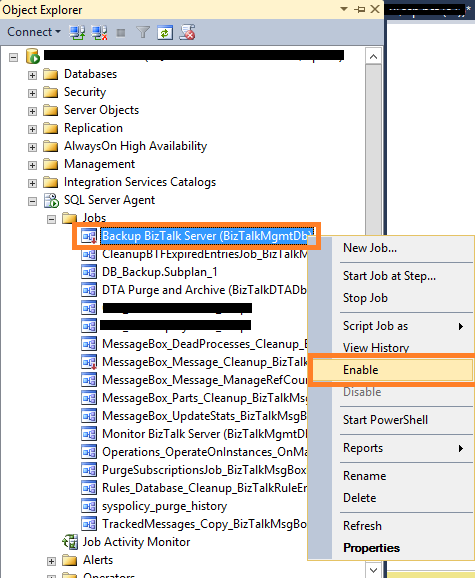Click the Databases folder icon
Image resolution: width=475 pixels, height=578 pixels.
point(50,74)
